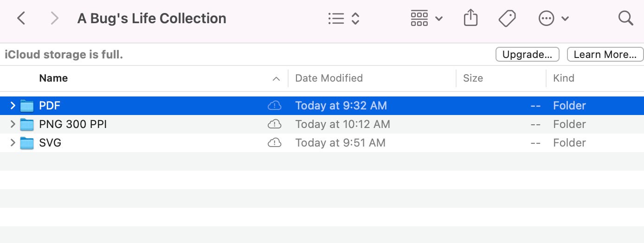
Task: Click the date Today at 10:12 AM
Action: coord(343,124)
